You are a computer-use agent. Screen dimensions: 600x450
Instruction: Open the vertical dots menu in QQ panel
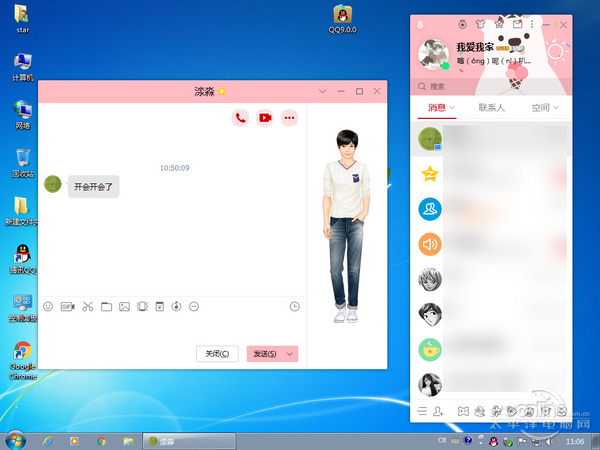tap(532, 25)
